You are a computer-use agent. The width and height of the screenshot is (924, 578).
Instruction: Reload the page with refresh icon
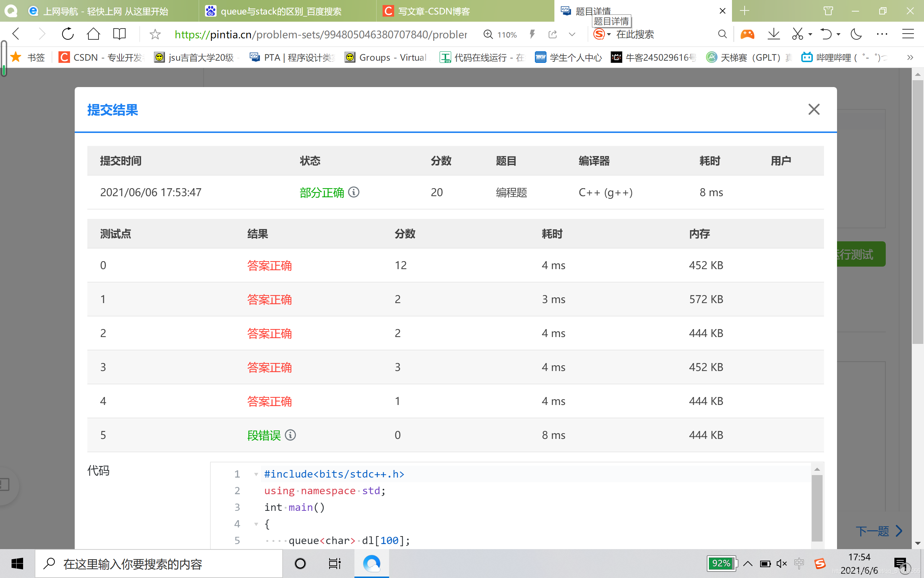click(67, 34)
